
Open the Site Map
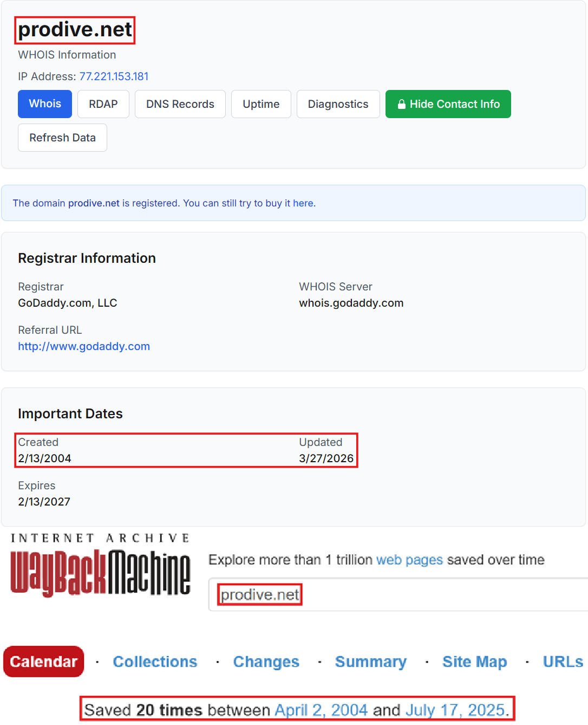click(474, 662)
